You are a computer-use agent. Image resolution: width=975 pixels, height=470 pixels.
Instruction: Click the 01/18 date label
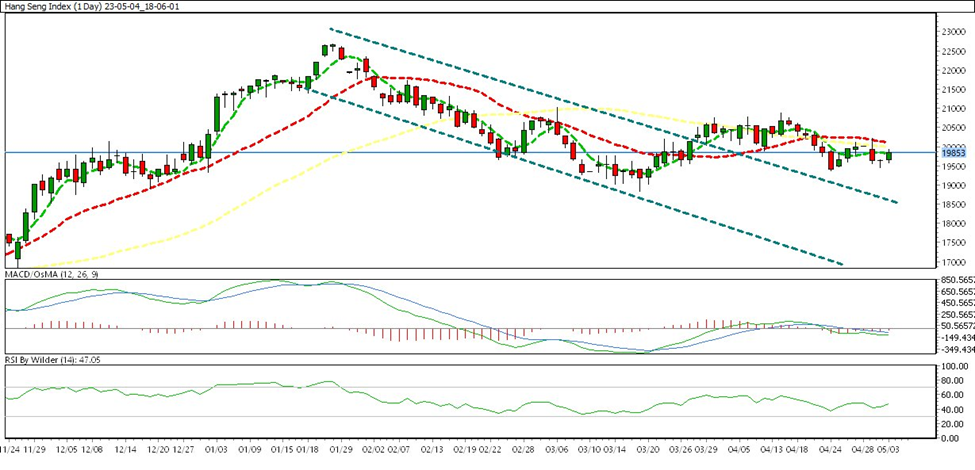[x=308, y=448]
